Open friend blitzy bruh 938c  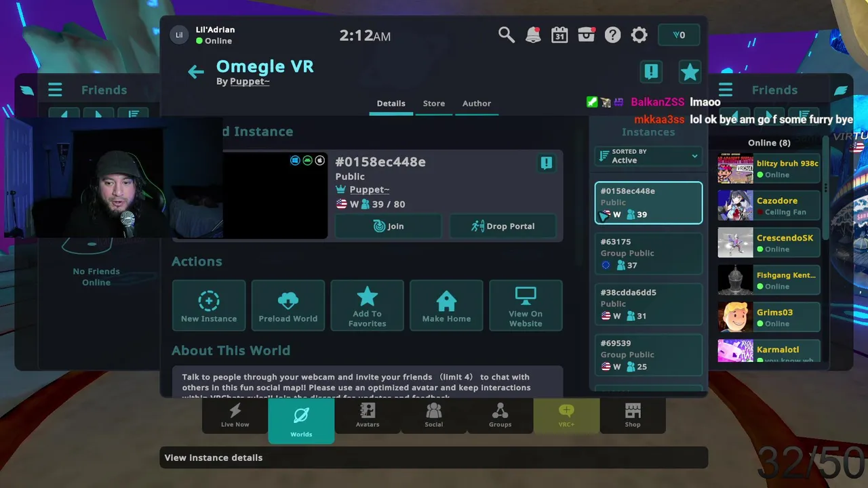pyautogui.click(x=769, y=169)
